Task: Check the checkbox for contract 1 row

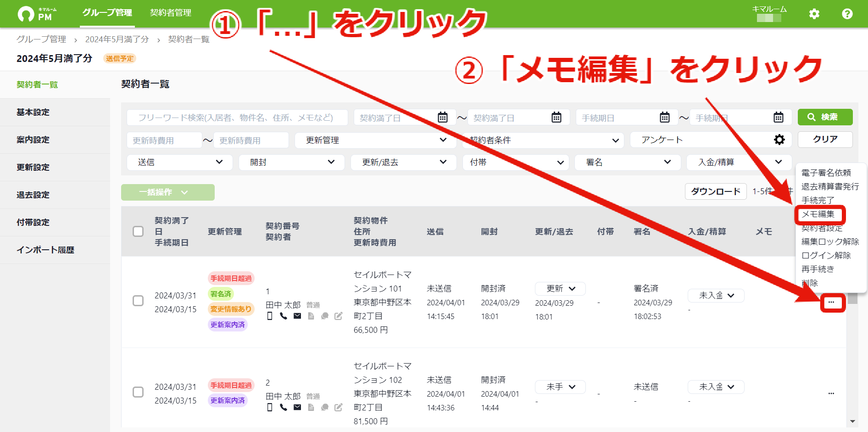Action: (x=138, y=301)
